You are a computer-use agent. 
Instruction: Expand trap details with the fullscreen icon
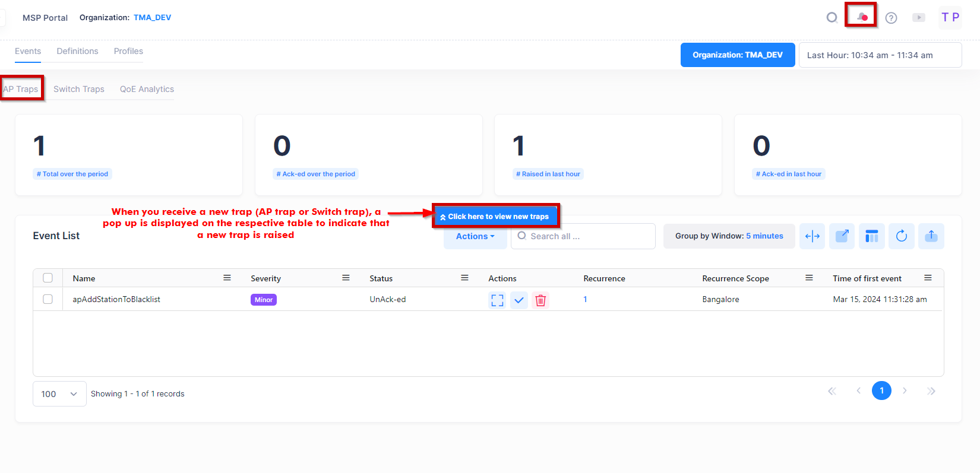(x=497, y=300)
